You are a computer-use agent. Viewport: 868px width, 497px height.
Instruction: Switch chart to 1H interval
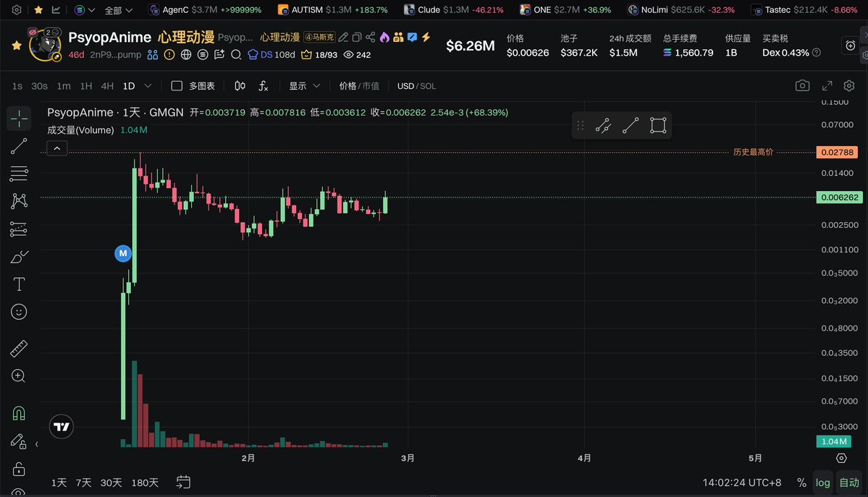tap(86, 86)
